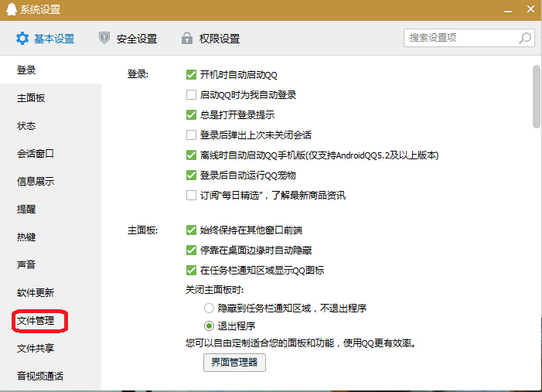Screen dimensions: 542x392
Task: Open 提醒 settings in sidebar
Action: pos(50,210)
